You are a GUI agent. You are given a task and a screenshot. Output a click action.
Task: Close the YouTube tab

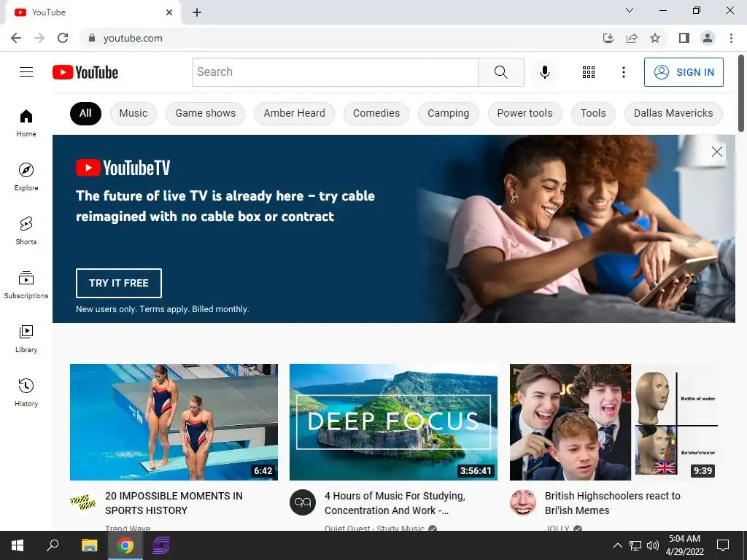tap(169, 12)
